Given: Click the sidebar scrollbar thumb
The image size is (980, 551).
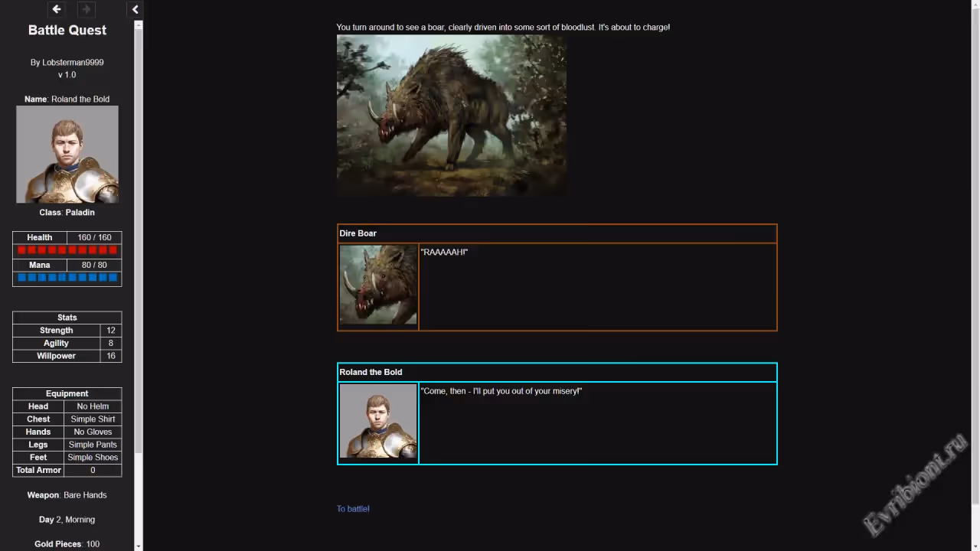Looking at the screenshot, I should tap(139, 230).
